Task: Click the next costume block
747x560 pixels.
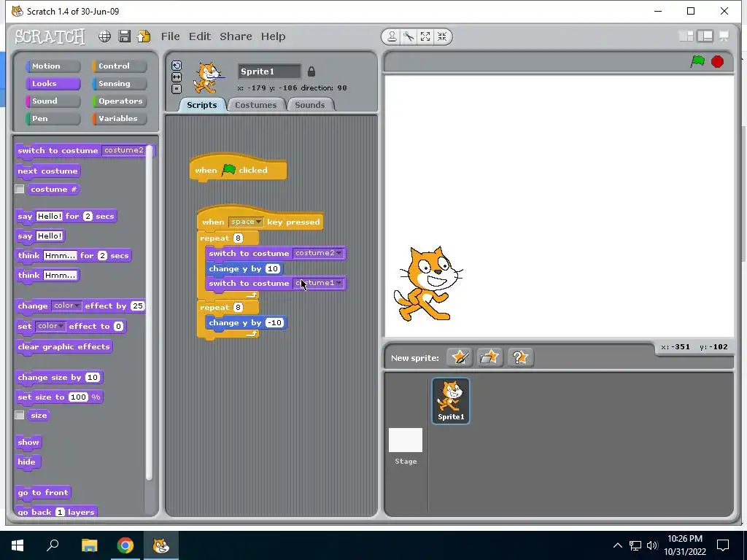Action: pyautogui.click(x=47, y=171)
